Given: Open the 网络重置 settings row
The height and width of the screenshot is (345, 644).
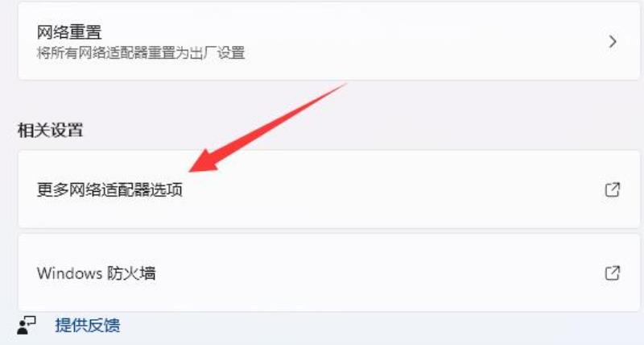Looking at the screenshot, I should pyautogui.click(x=329, y=41).
